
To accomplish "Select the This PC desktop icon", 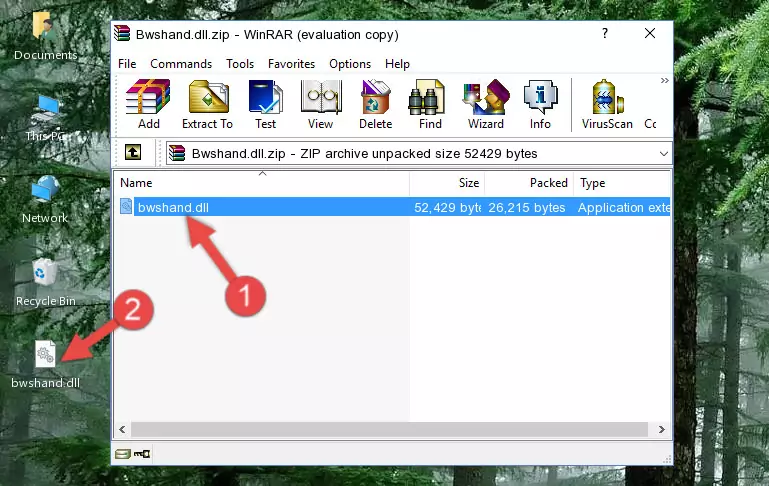I will pos(46,118).
